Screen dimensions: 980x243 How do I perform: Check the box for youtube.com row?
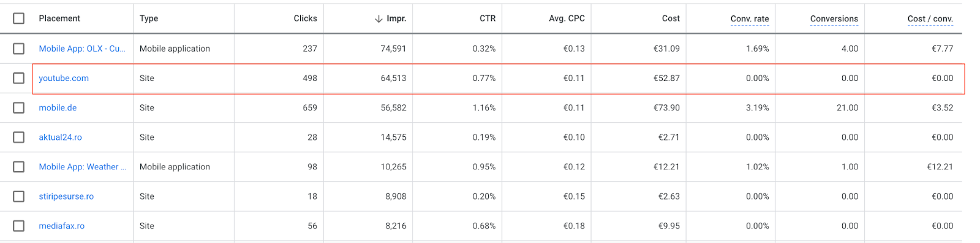click(x=19, y=78)
